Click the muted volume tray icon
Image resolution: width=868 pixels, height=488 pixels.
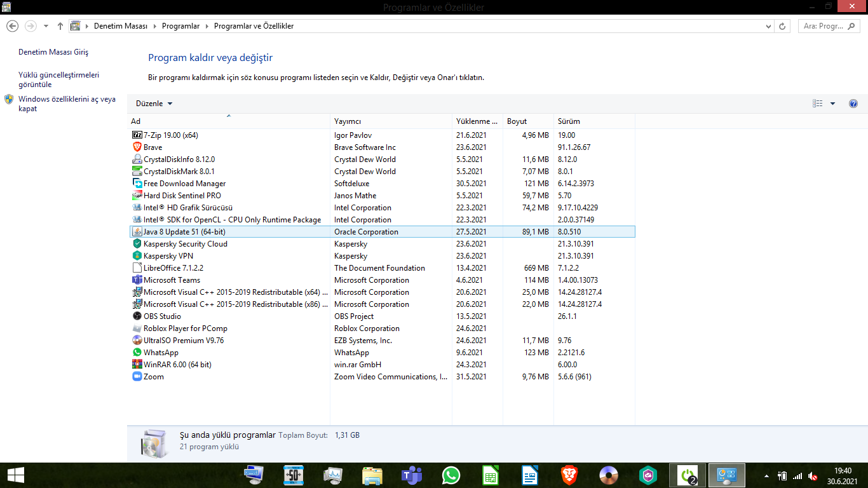tap(813, 476)
